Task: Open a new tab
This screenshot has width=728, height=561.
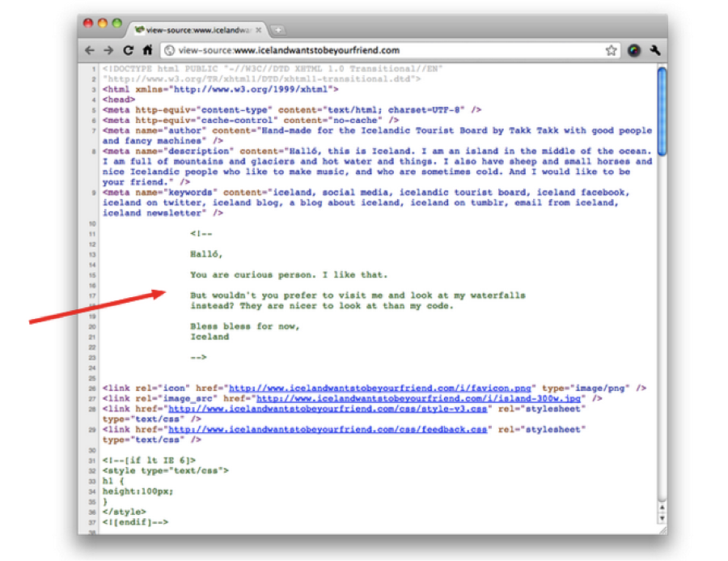Action: pos(277,30)
